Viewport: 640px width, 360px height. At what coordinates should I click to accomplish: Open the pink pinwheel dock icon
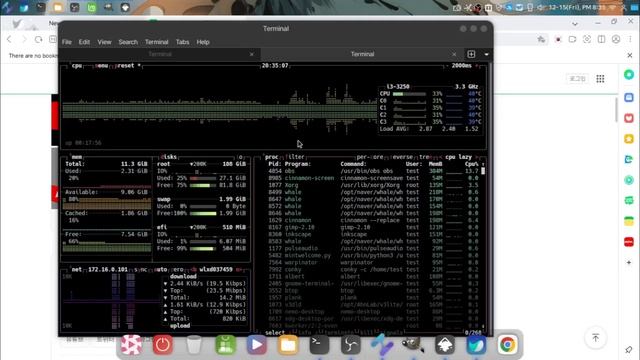(x=131, y=345)
